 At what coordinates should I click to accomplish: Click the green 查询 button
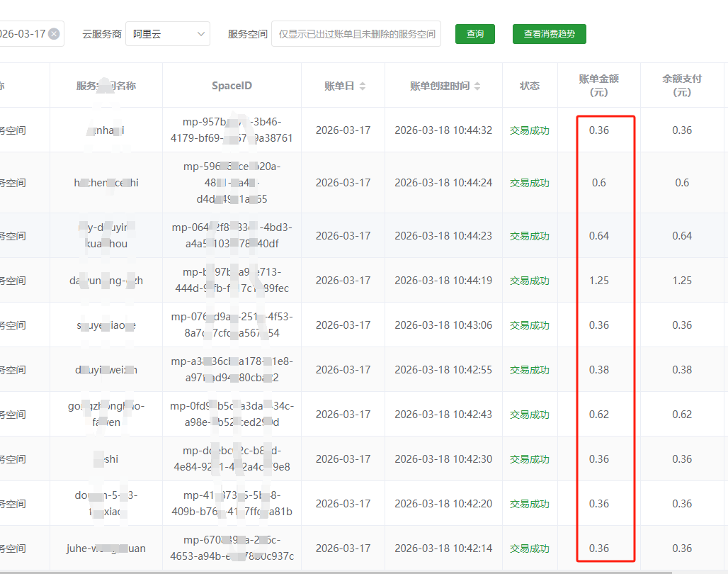click(474, 34)
